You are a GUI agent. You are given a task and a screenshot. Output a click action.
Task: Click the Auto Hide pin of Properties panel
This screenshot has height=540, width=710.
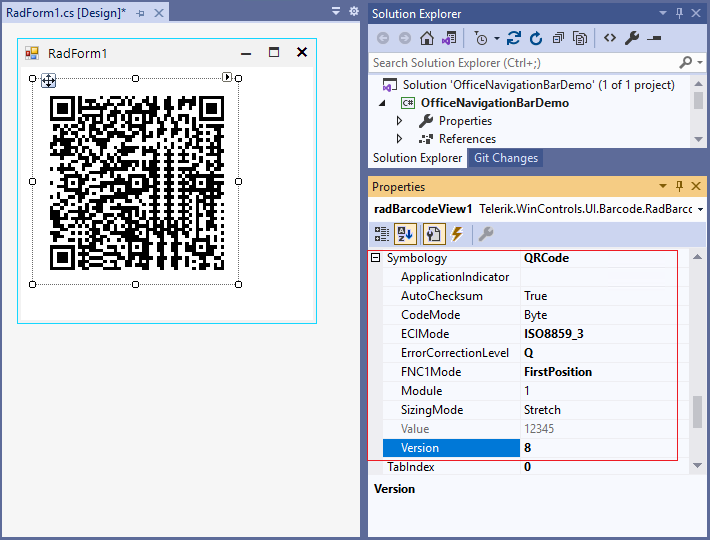tap(679, 186)
